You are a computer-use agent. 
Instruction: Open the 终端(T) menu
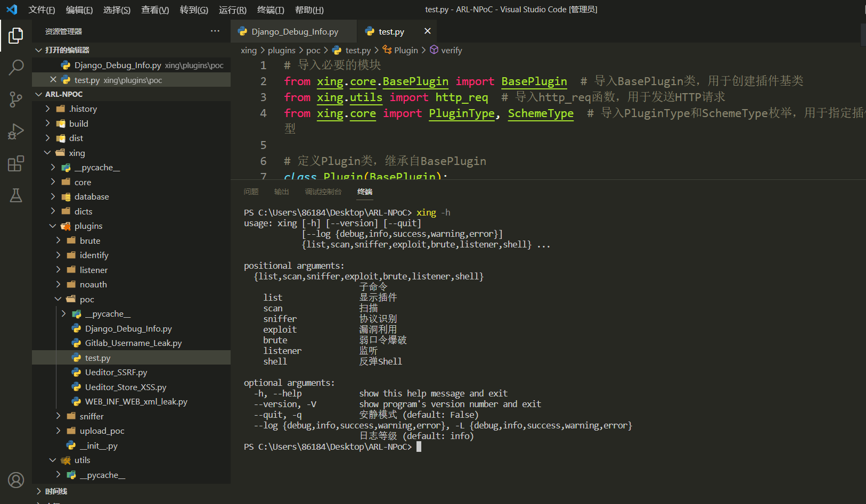(x=271, y=10)
